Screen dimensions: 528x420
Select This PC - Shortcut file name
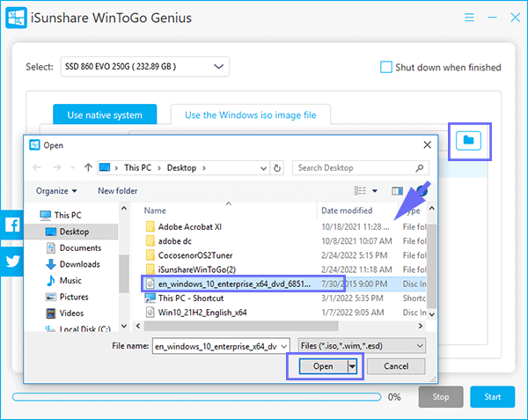[x=191, y=298]
